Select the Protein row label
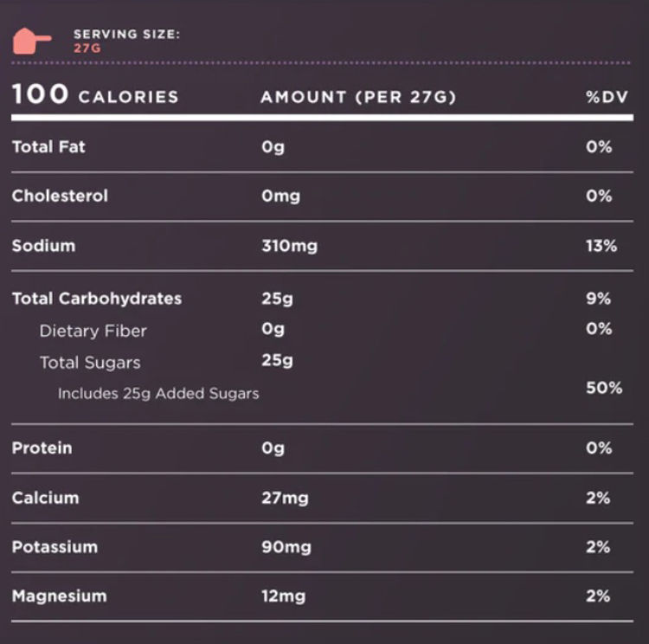Screen dimensions: 649x644 42,448
